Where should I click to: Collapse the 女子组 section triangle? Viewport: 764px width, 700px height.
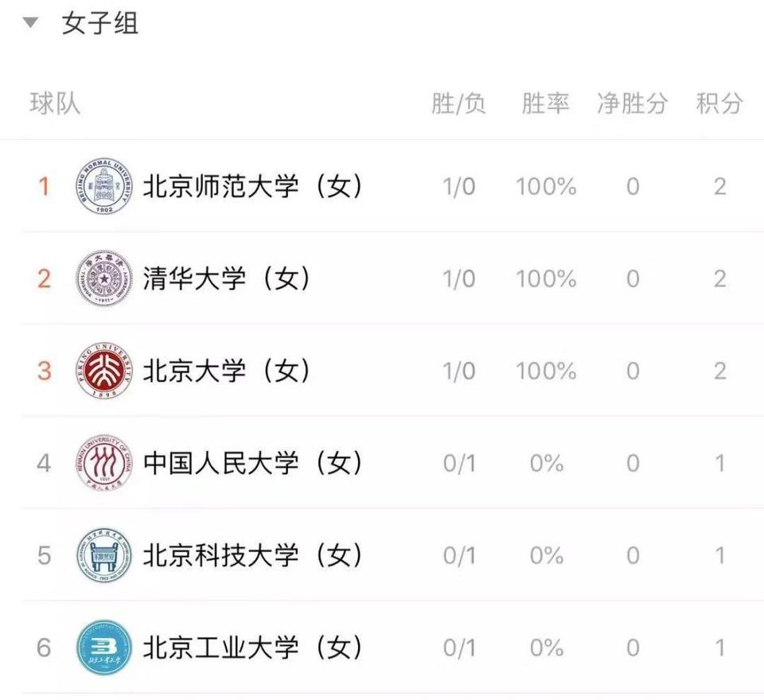click(30, 22)
